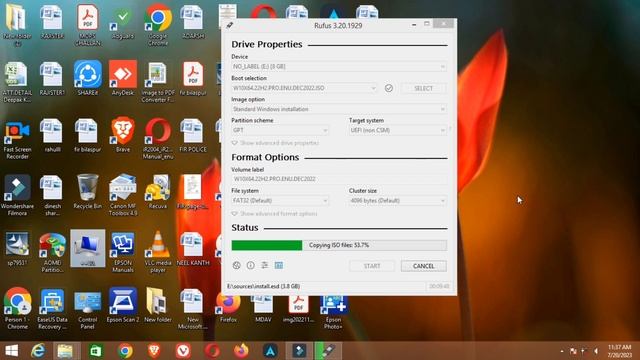Open the Device dropdown in Rufus

click(339, 67)
